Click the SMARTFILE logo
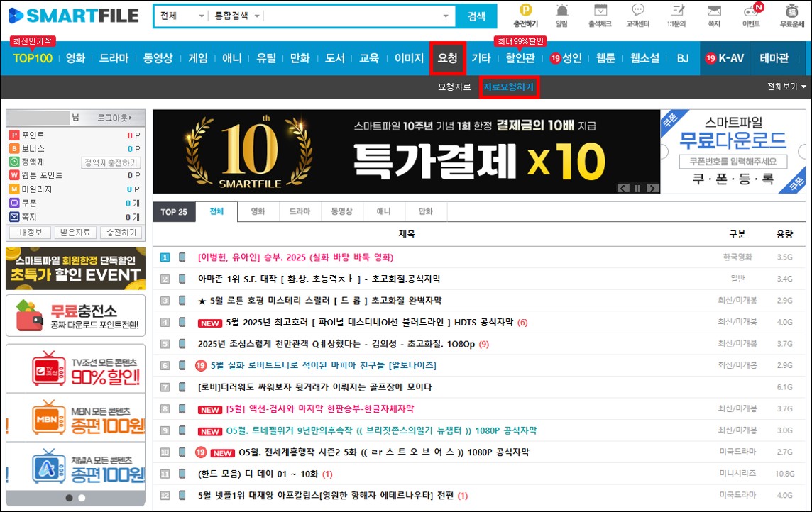The width and height of the screenshot is (812, 512). click(x=74, y=16)
